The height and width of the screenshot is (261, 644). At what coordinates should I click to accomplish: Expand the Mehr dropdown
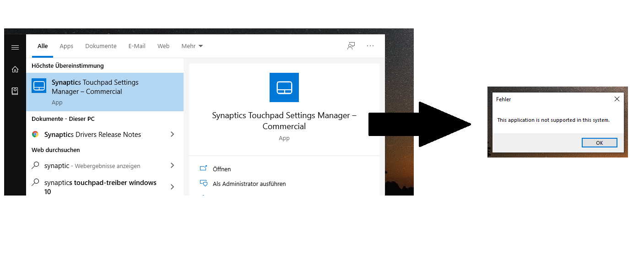click(x=192, y=46)
